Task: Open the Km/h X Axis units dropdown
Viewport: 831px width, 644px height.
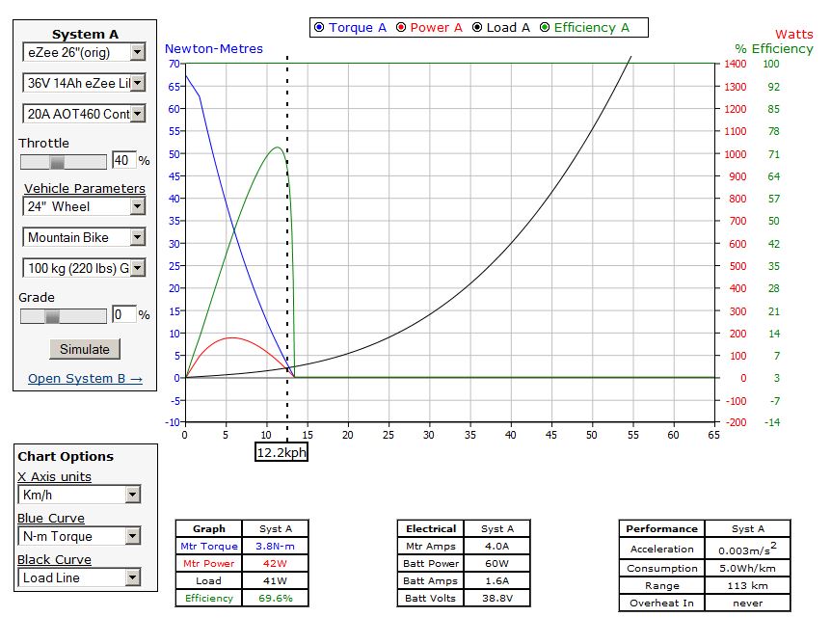Action: tap(79, 496)
